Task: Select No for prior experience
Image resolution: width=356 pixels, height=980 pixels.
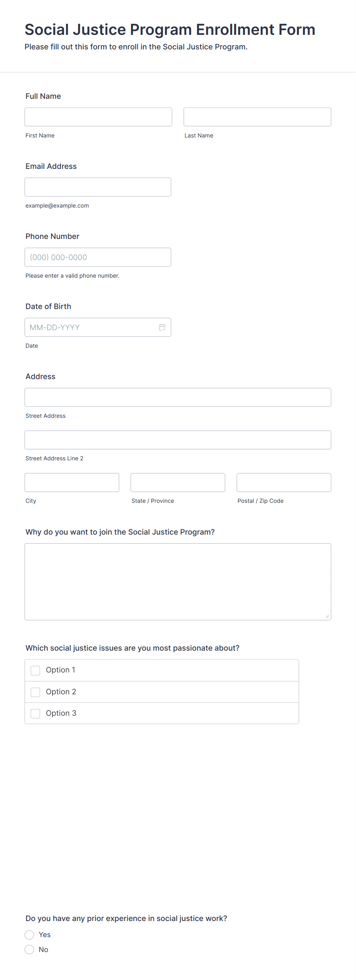Action: click(29, 949)
